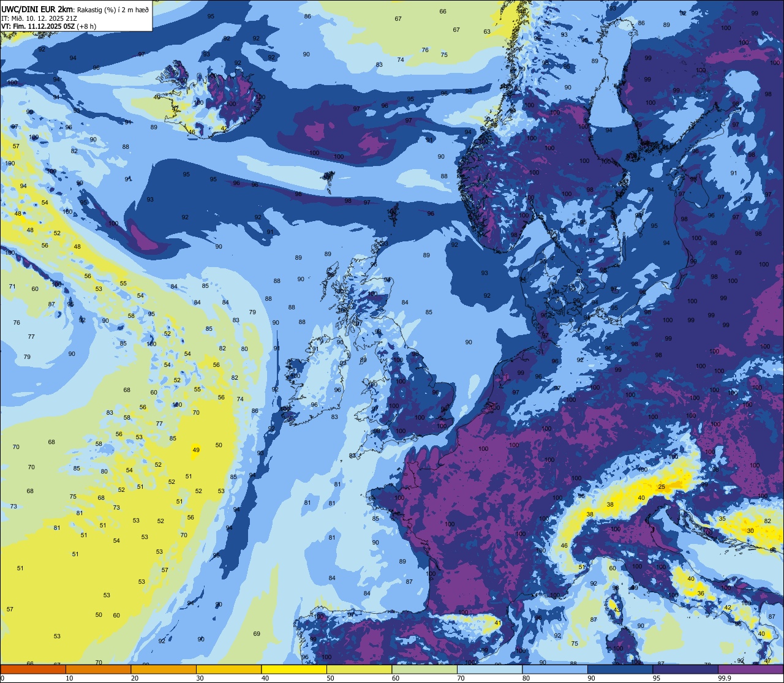Click the legend swatch between 10 and 20
Image resolution: width=784 pixels, height=683 pixels.
98,669
